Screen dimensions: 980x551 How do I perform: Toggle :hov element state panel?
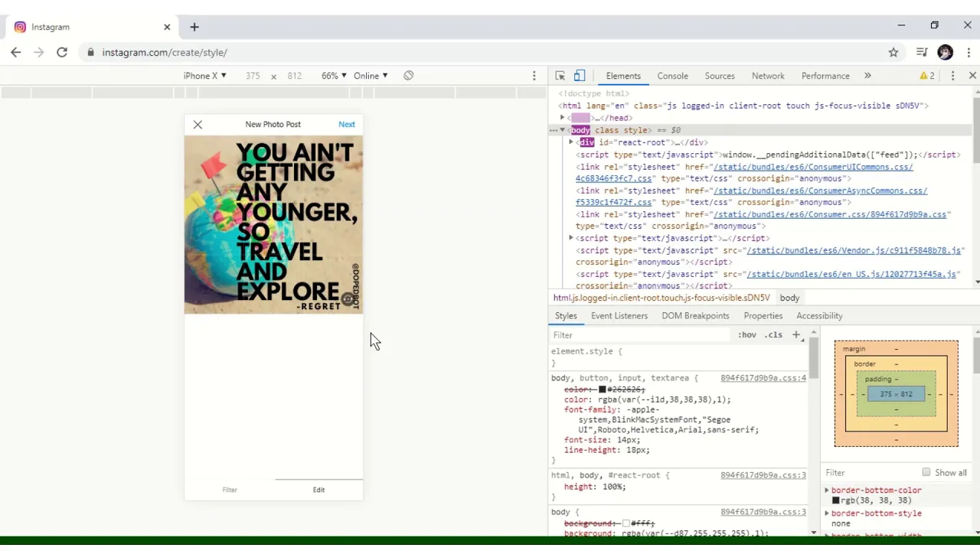tap(747, 335)
